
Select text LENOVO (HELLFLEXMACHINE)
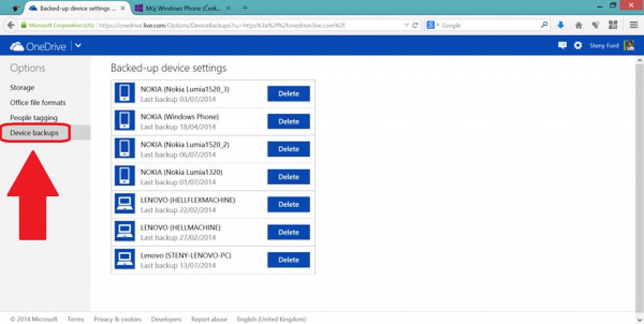(x=187, y=200)
